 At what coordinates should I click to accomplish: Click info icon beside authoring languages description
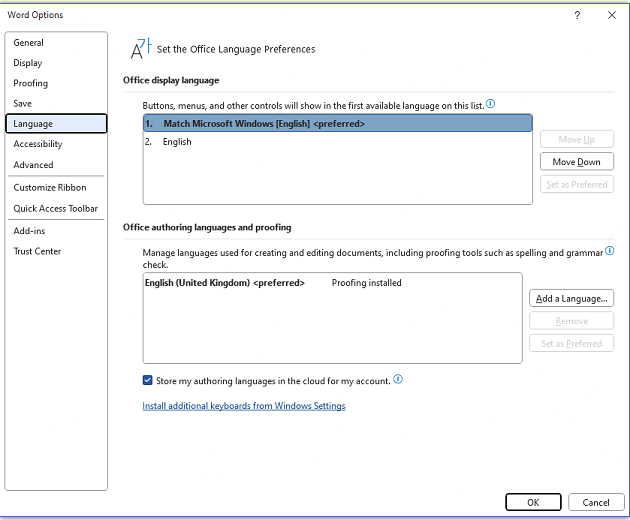609,251
